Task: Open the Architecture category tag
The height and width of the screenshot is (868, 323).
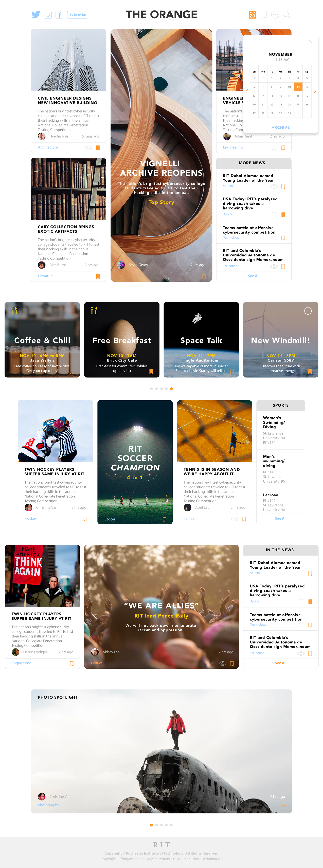Action: pos(48,147)
